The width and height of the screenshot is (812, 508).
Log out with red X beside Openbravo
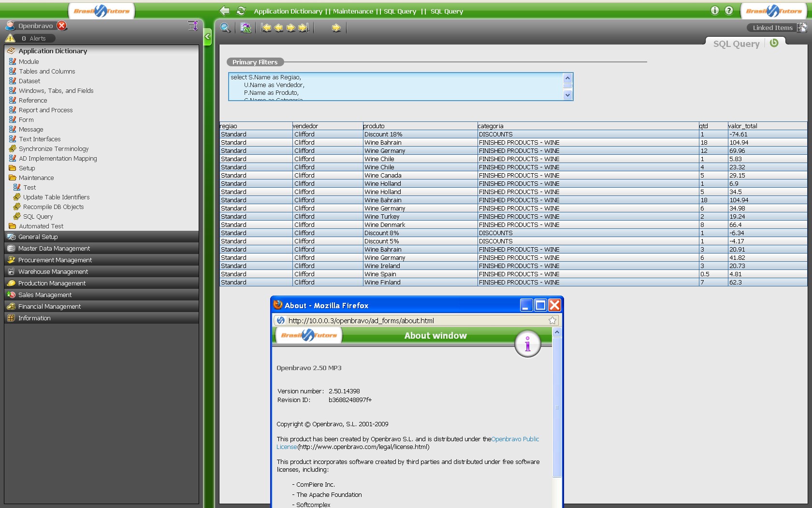pos(62,26)
